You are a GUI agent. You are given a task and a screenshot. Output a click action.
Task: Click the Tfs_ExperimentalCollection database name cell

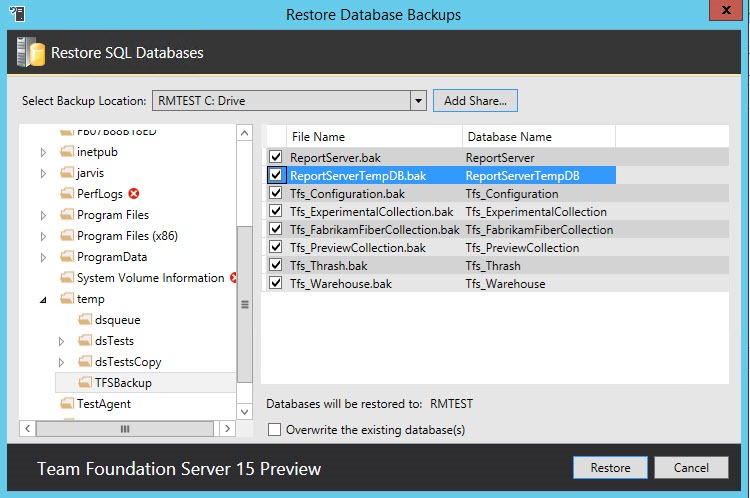(536, 211)
